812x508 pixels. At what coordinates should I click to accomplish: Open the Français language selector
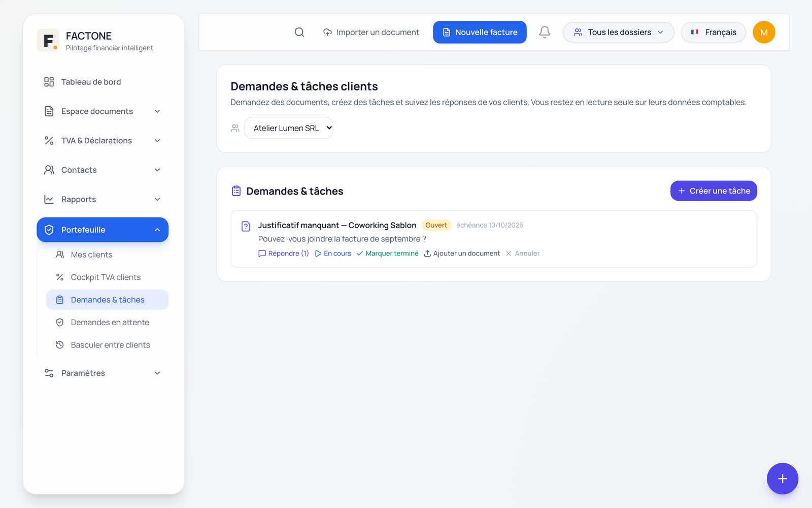713,32
